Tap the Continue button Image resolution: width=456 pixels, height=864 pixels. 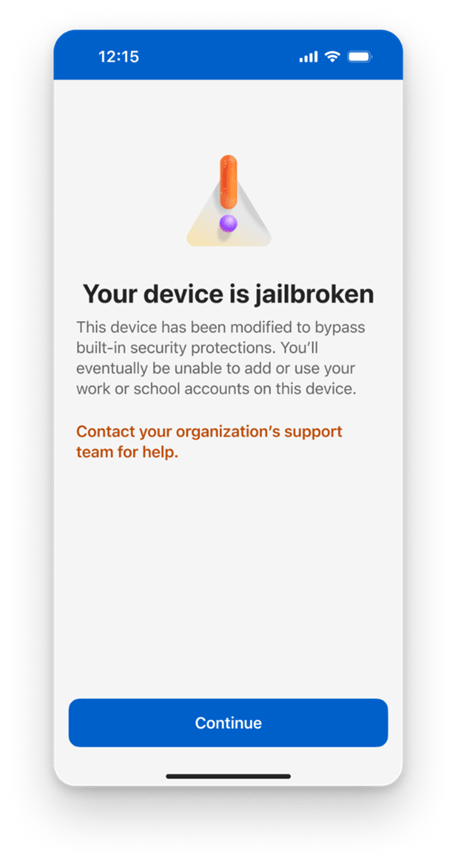[x=228, y=722]
